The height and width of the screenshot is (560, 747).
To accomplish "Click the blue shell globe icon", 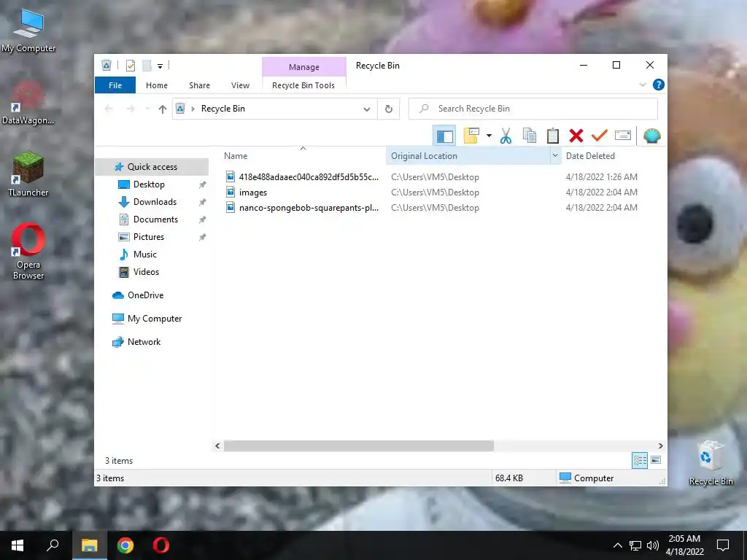I will (x=651, y=136).
